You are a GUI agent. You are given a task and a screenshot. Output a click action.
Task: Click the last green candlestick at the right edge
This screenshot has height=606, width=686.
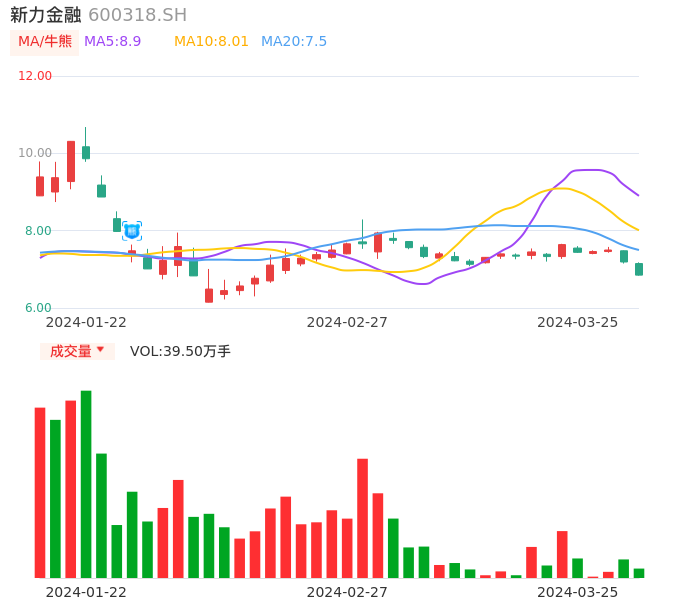coord(639,269)
